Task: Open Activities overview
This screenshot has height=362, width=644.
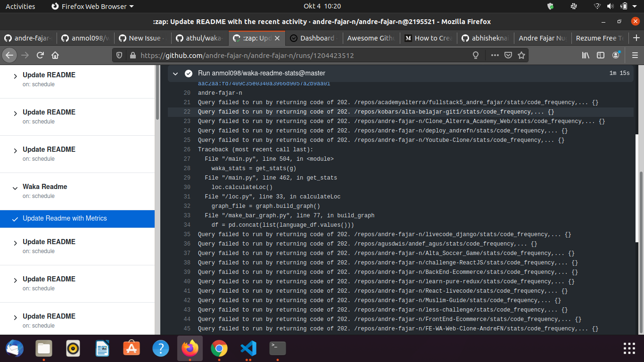Action: [x=20, y=6]
